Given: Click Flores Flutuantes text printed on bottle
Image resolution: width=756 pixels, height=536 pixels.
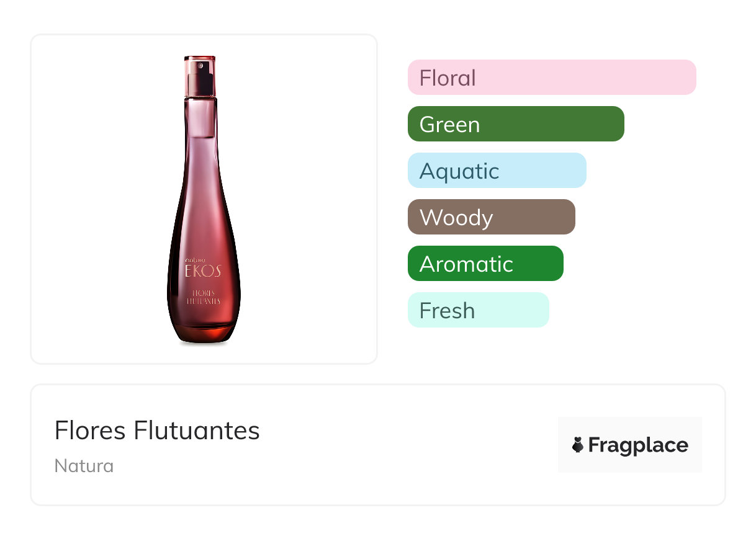Looking at the screenshot, I should coord(203,296).
